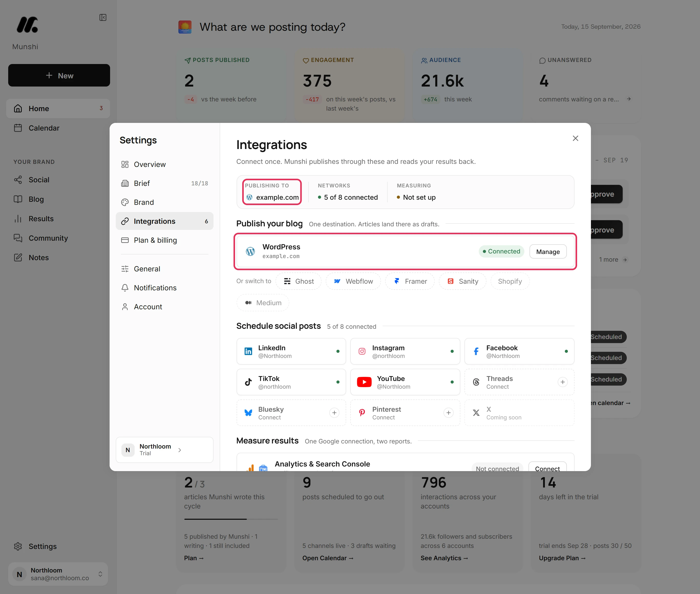Select Brand in Settings menu
700x594 pixels.
[164, 202]
